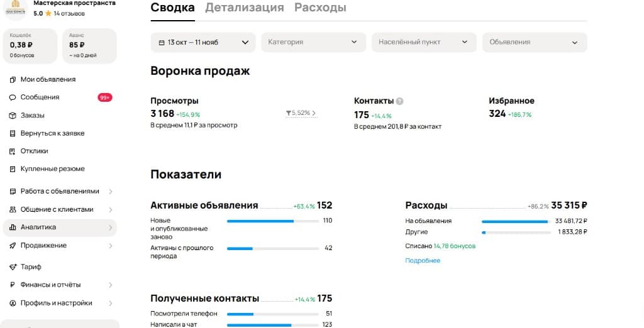Open the 5,52% conversion chevron
Screen dimensions: 644x328
[x=314, y=113]
